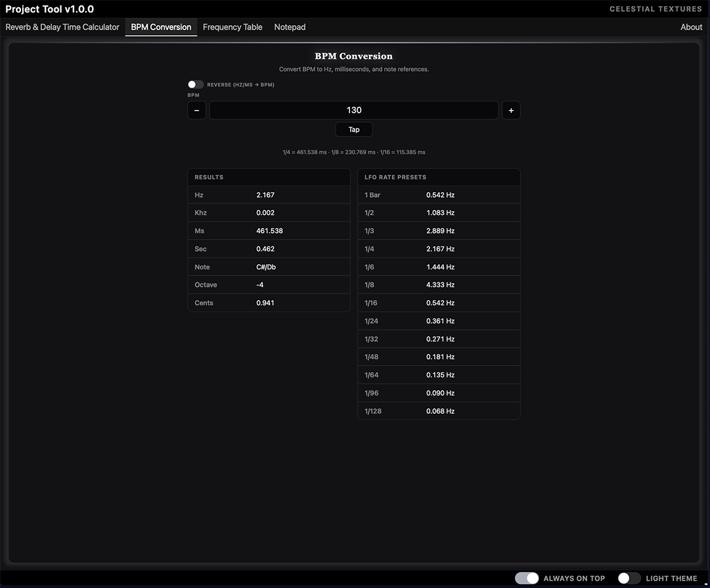Select the Hz result value 2.167
This screenshot has height=588, width=710.
point(265,195)
